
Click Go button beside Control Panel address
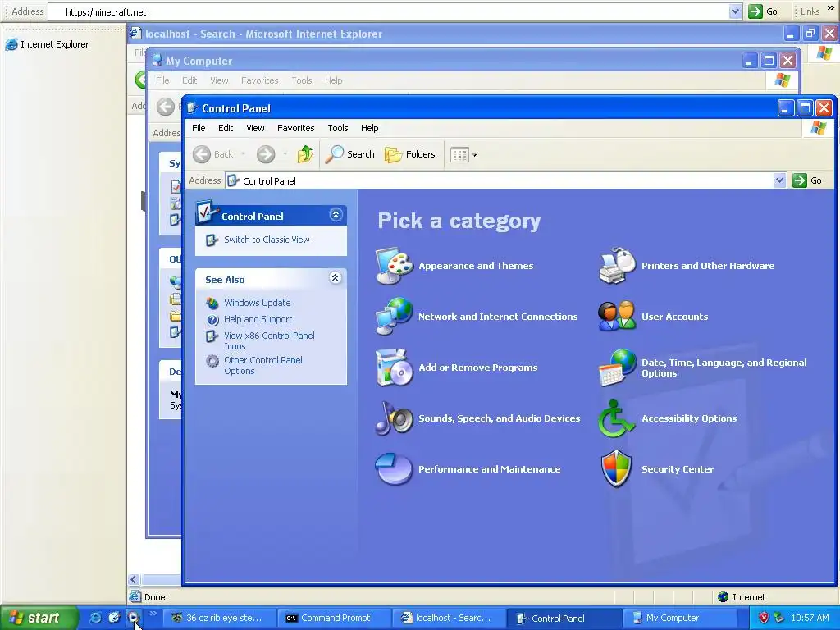click(x=807, y=180)
